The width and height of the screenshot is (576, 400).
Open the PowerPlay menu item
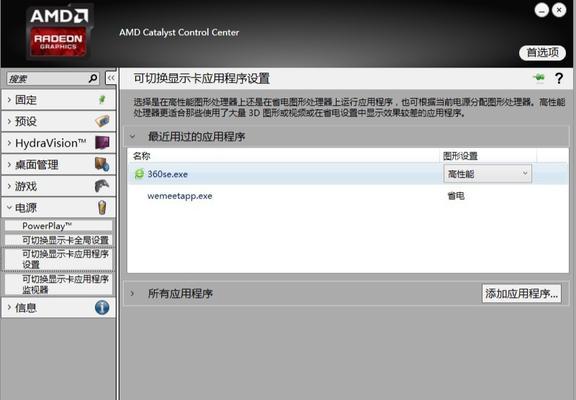point(59,226)
